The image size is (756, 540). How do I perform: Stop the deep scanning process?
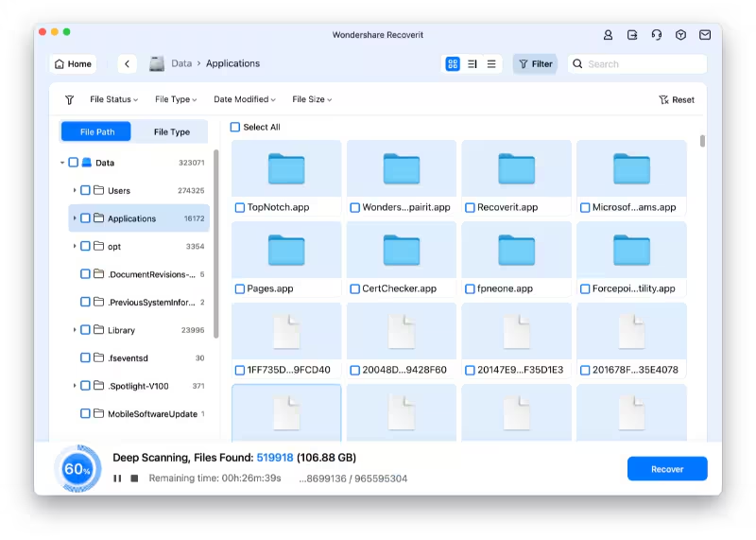[x=134, y=479]
